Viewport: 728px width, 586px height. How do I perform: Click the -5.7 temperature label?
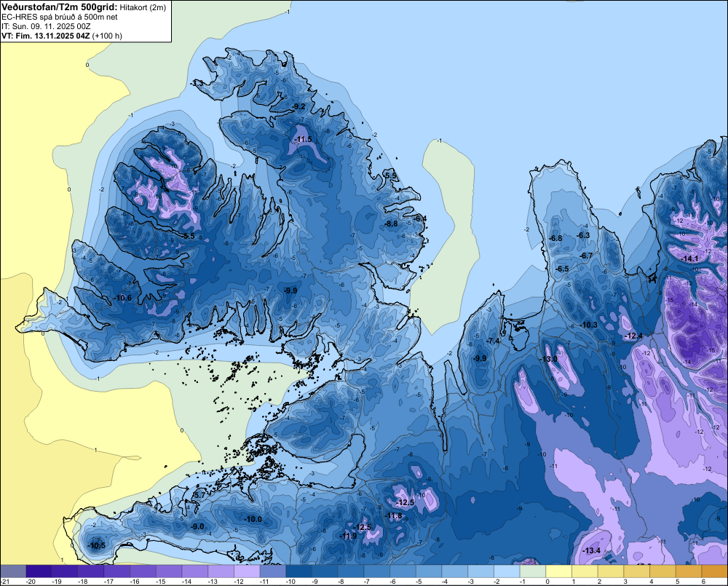point(199,496)
